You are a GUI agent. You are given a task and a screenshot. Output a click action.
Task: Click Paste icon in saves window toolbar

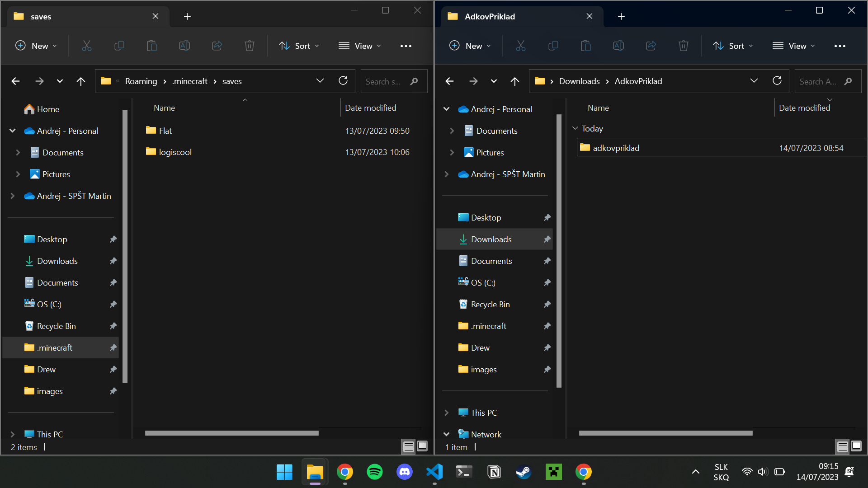tap(151, 46)
